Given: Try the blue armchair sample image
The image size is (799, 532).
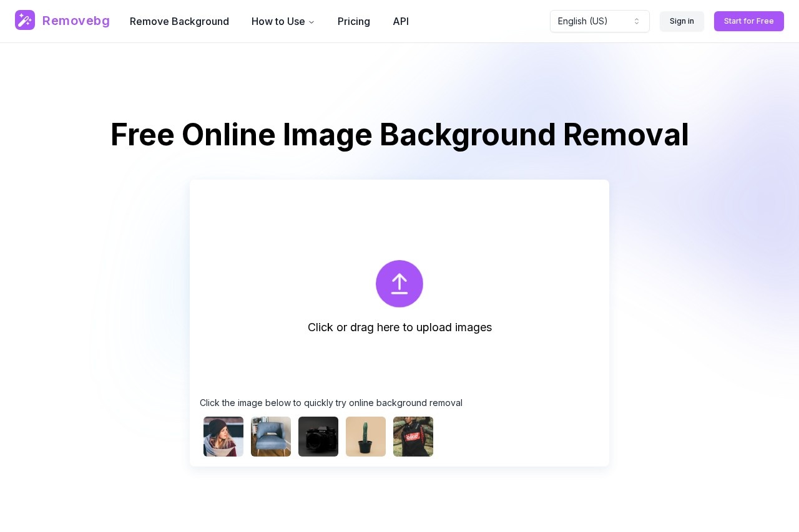Looking at the screenshot, I should pyautogui.click(x=271, y=437).
